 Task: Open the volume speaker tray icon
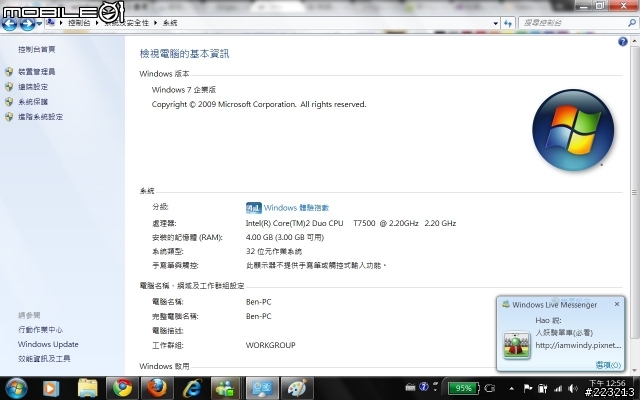pyautogui.click(x=573, y=388)
